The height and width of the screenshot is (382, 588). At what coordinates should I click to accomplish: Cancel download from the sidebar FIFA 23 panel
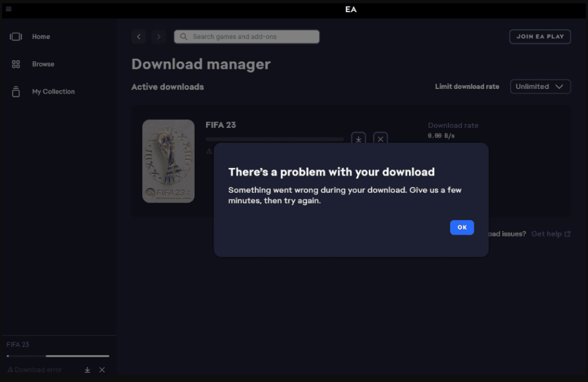(102, 370)
